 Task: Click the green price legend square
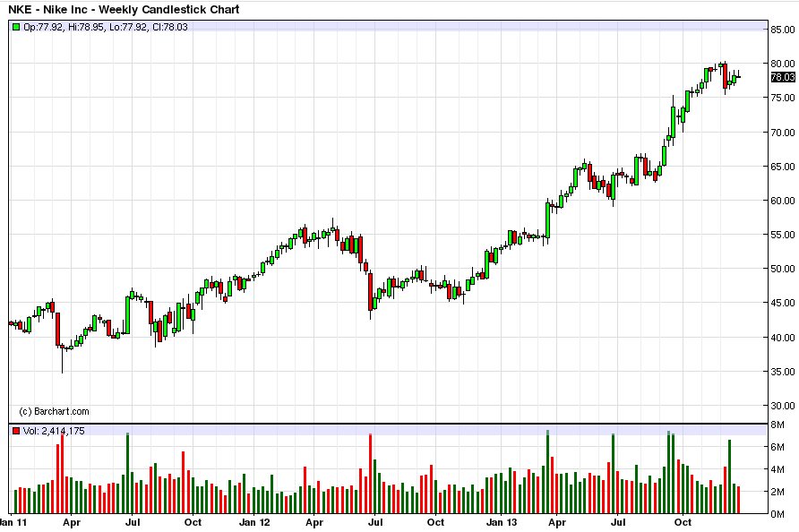16,27
